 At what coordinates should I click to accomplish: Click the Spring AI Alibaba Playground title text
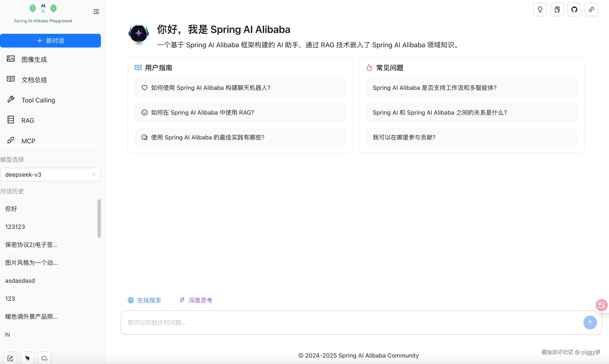pyautogui.click(x=43, y=21)
